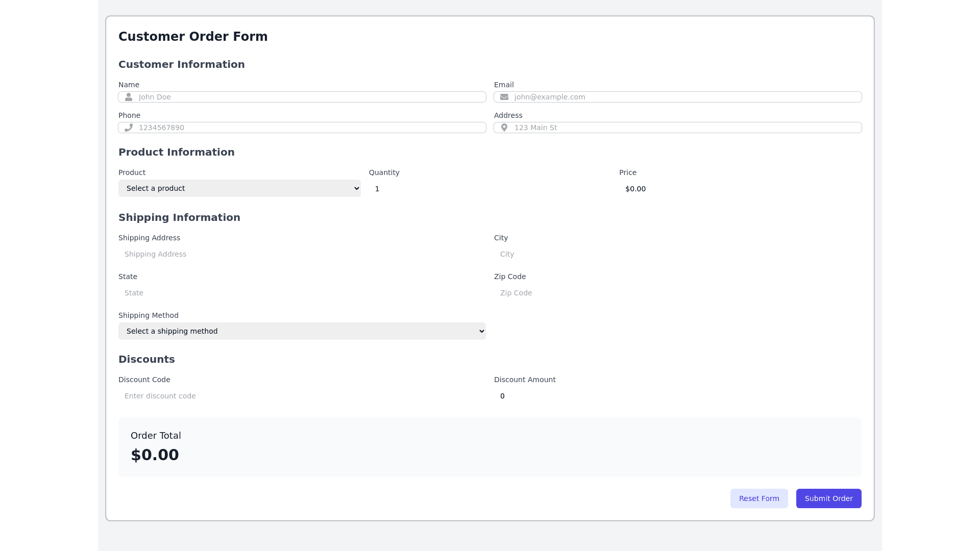Click the person icon in Name field
Viewport: 980px width, 551px height.
pos(129,97)
